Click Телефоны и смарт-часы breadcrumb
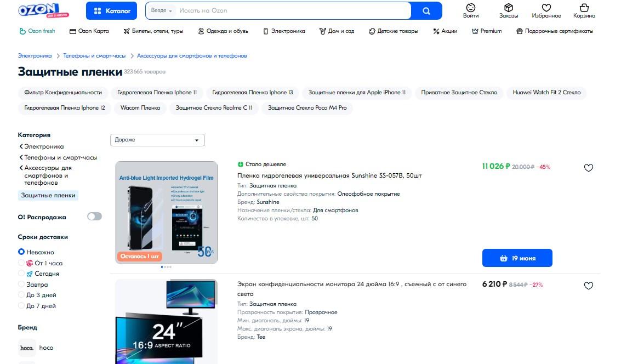 [x=94, y=56]
